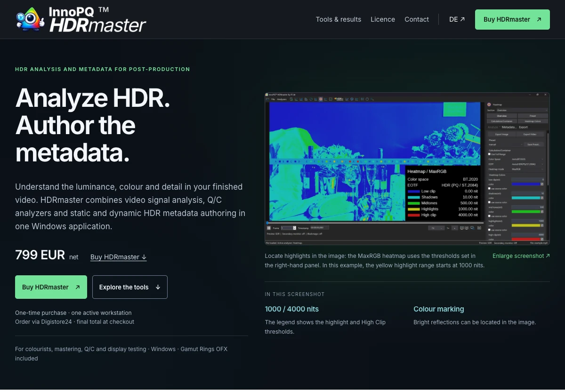Click the 'Understand the luminance, colour' paragraph

pos(130,207)
